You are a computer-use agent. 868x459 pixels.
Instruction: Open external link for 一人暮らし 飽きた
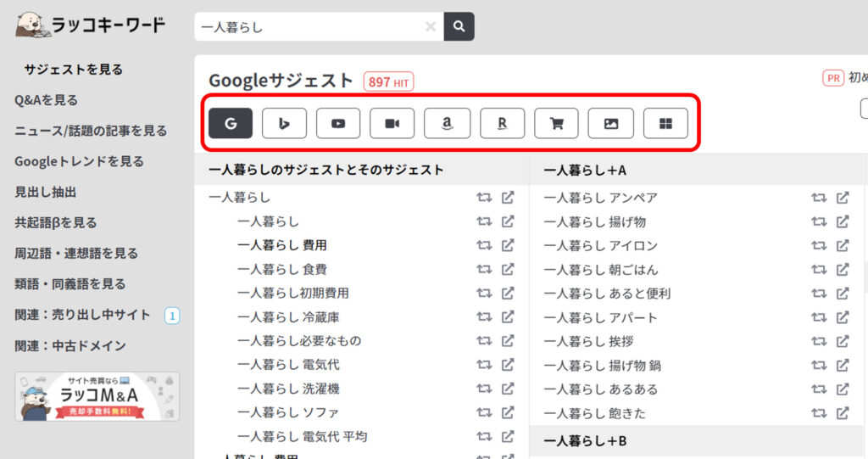pyautogui.click(x=843, y=413)
